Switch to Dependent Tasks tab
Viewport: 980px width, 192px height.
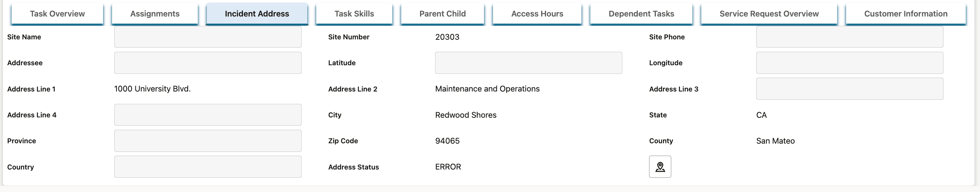coord(641,13)
